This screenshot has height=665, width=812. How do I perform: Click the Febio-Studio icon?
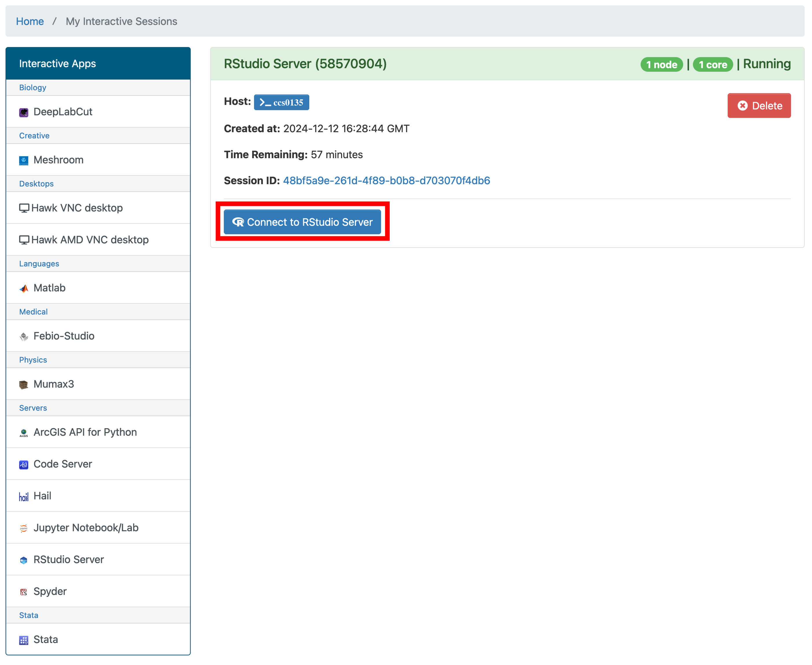24,337
